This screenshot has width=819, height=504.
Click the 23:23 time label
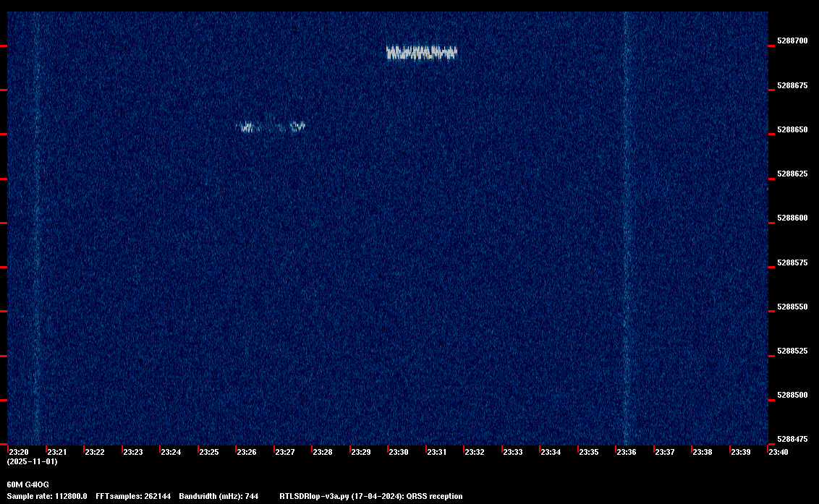pos(132,452)
